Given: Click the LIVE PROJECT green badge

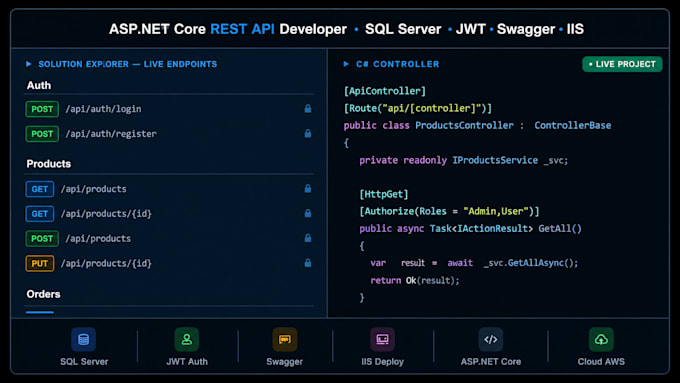Looking at the screenshot, I should [x=622, y=64].
